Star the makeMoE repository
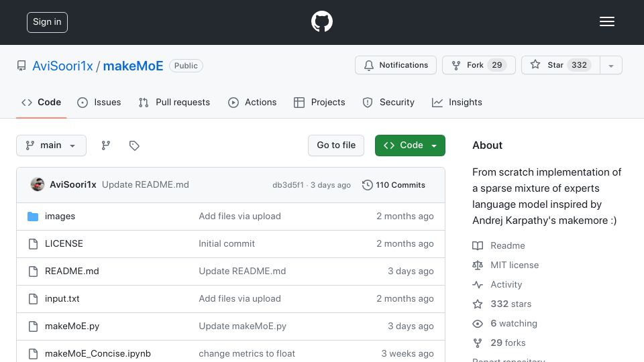This screenshot has width=644, height=362. pos(561,65)
